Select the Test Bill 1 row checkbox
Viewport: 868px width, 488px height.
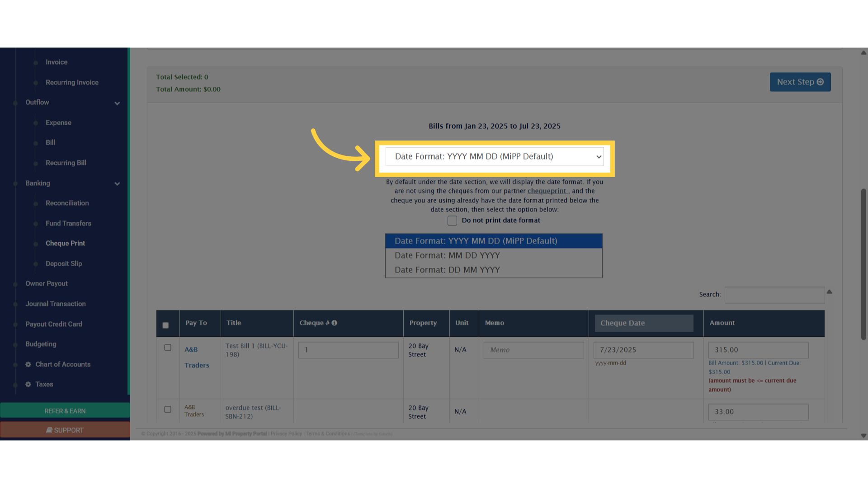(168, 347)
